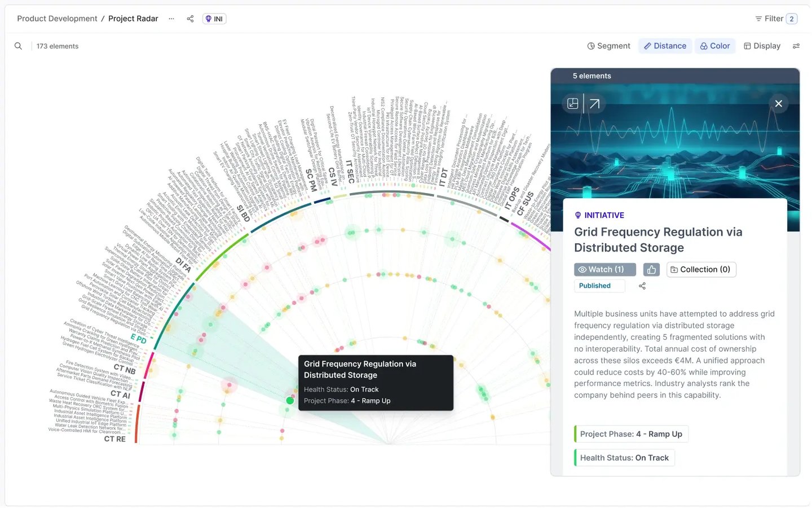
Task: Click the INI element type badge
Action: [x=214, y=19]
